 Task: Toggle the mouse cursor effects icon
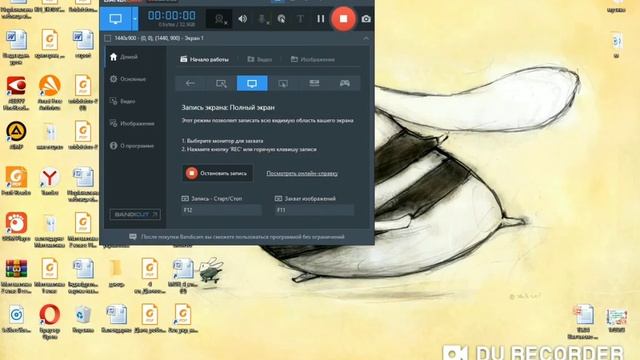(x=281, y=19)
